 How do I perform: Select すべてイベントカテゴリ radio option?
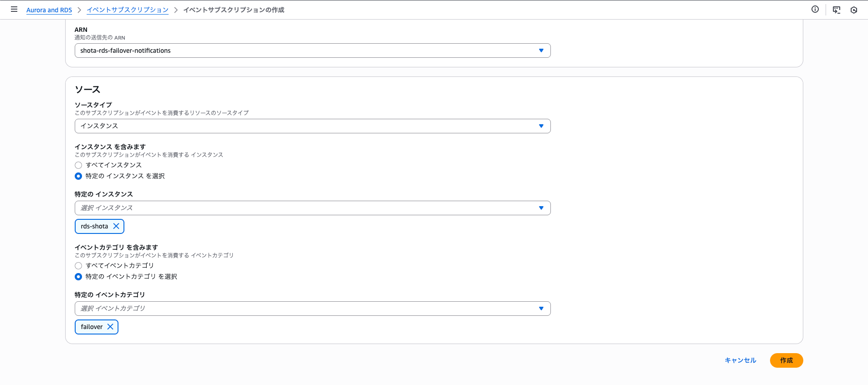pyautogui.click(x=78, y=266)
